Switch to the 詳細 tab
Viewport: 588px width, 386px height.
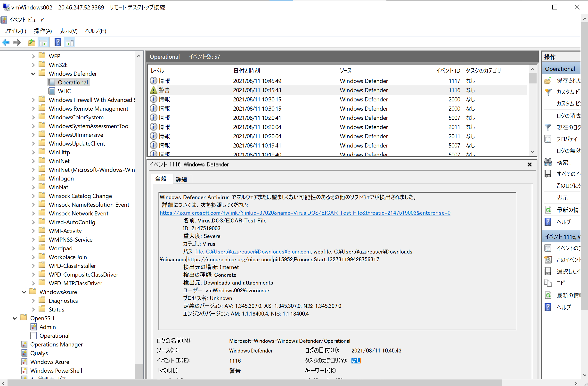(x=182, y=179)
